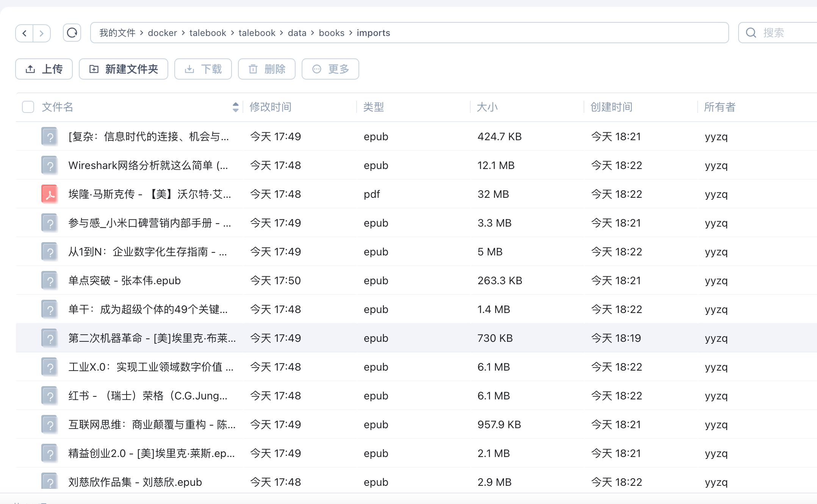The height and width of the screenshot is (504, 817).
Task: Click the 创建时间 column header
Action: [x=612, y=107]
